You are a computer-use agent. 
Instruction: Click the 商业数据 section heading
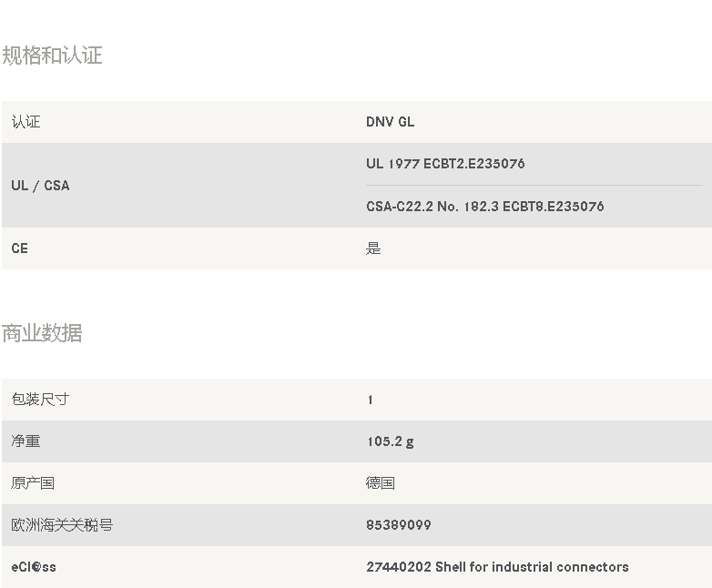click(42, 333)
